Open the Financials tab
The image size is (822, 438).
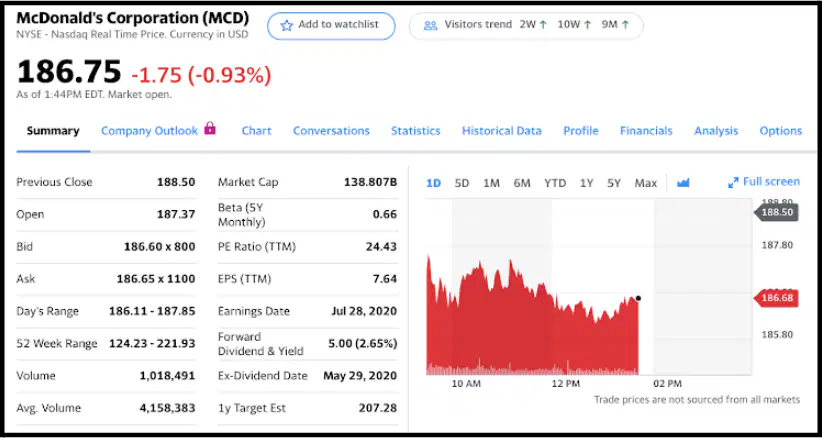(x=646, y=131)
